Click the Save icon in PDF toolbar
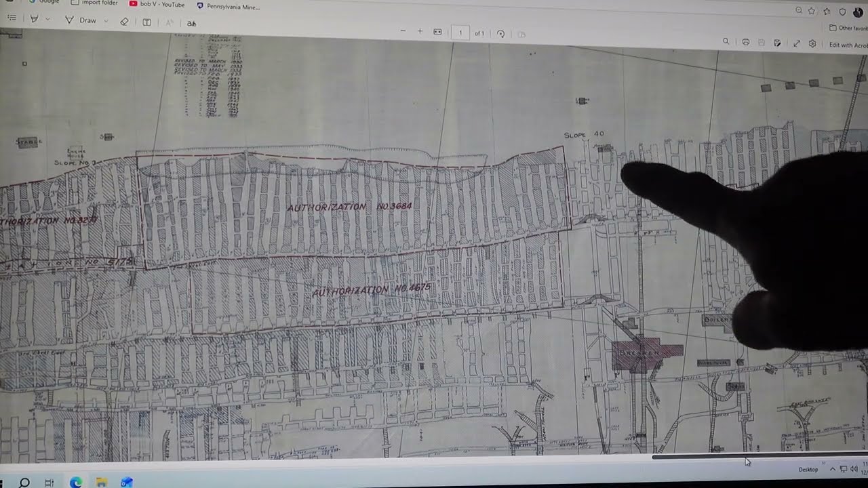This screenshot has width=868, height=488. [x=762, y=43]
